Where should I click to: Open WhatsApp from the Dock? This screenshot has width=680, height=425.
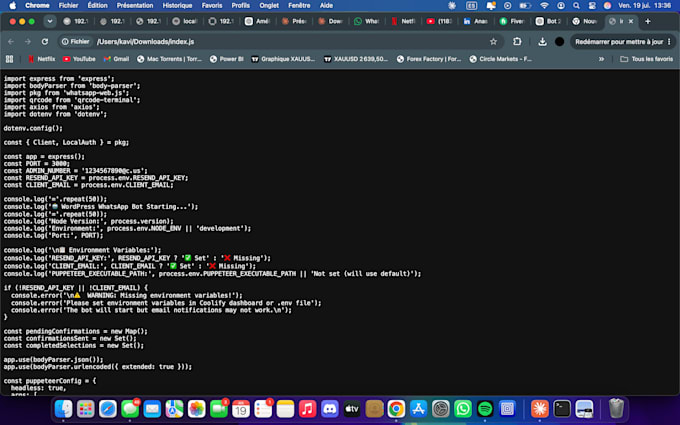463,409
